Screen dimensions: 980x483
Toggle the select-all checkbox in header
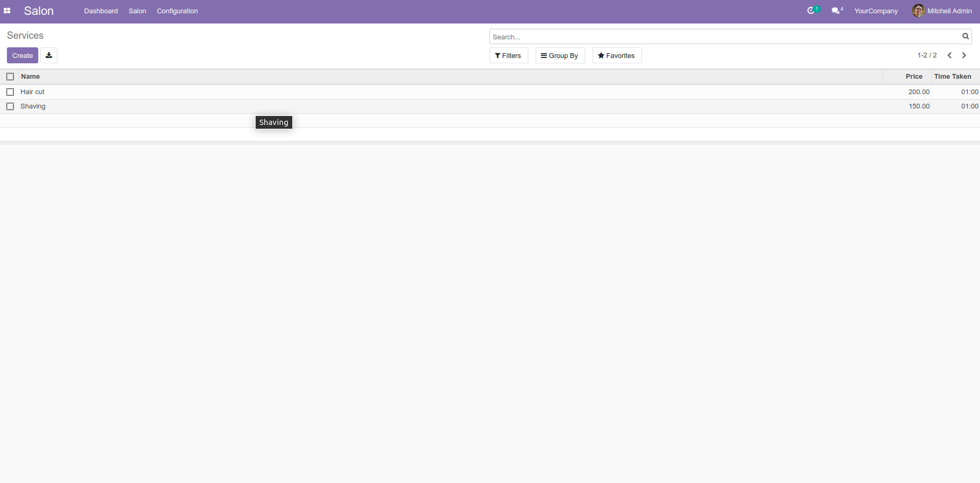pos(10,77)
